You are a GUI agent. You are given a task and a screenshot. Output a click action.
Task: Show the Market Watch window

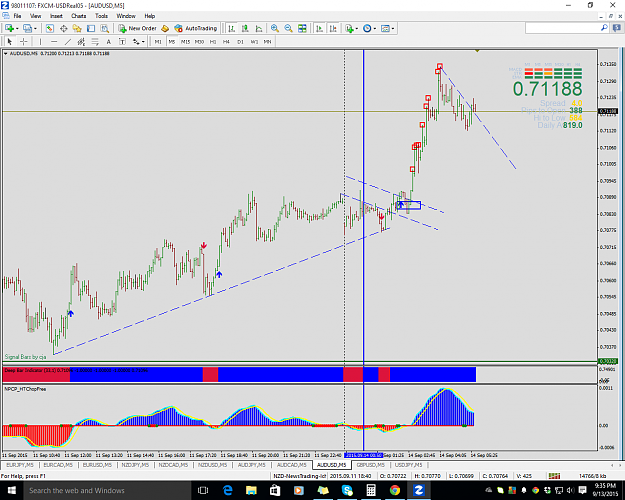tap(49, 28)
